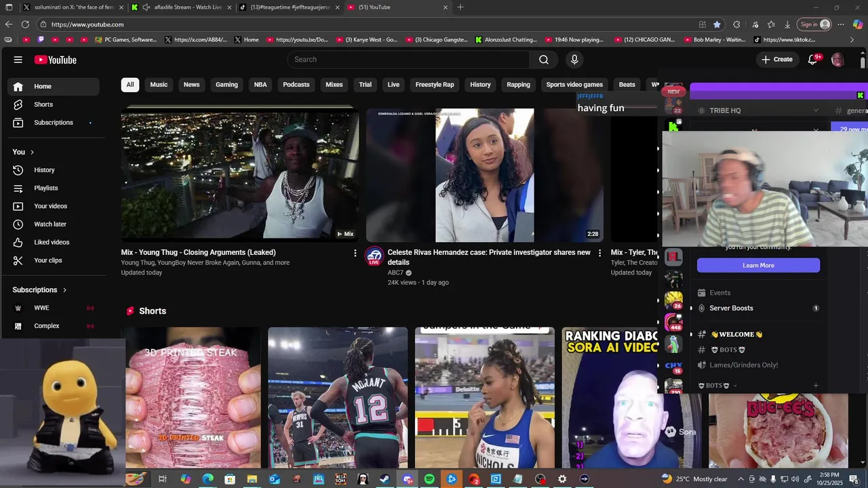This screenshot has width=868, height=488.
Task: Go back in browser history
Action: (x=8, y=24)
